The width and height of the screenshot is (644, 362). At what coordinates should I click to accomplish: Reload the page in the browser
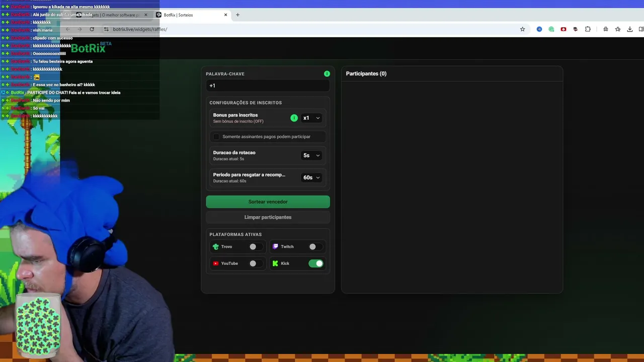(92, 29)
